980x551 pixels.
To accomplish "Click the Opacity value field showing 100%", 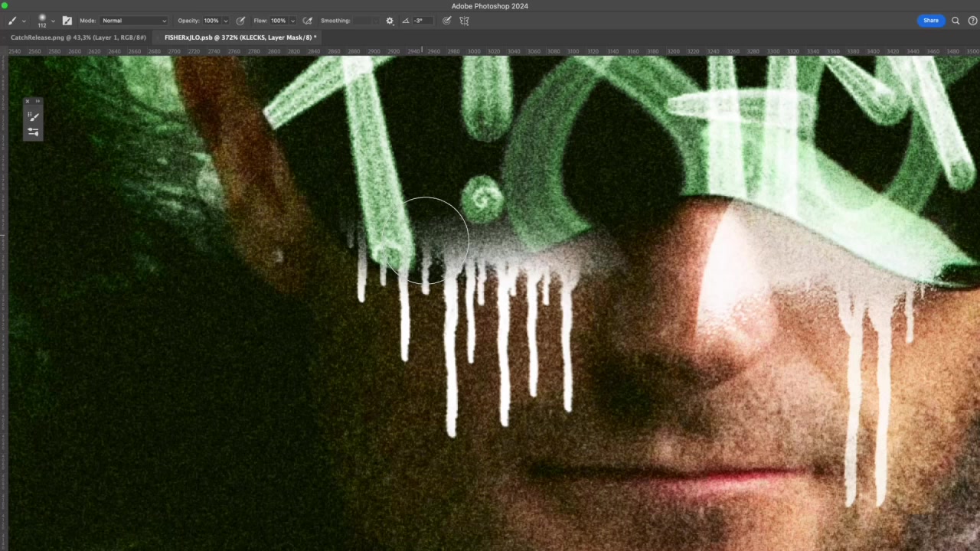I will (x=211, y=21).
